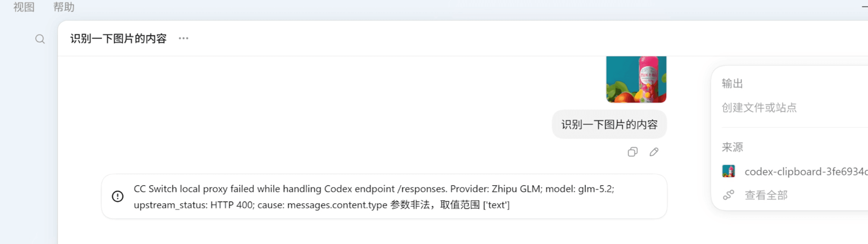Open 查看全部 to view all sources
The width and height of the screenshot is (868, 244).
[x=766, y=195]
